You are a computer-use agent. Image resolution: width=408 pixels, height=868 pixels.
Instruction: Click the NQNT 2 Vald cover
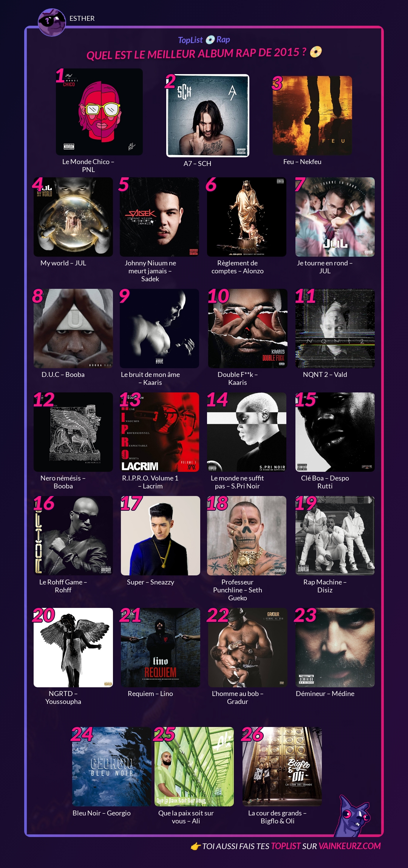[335, 329]
